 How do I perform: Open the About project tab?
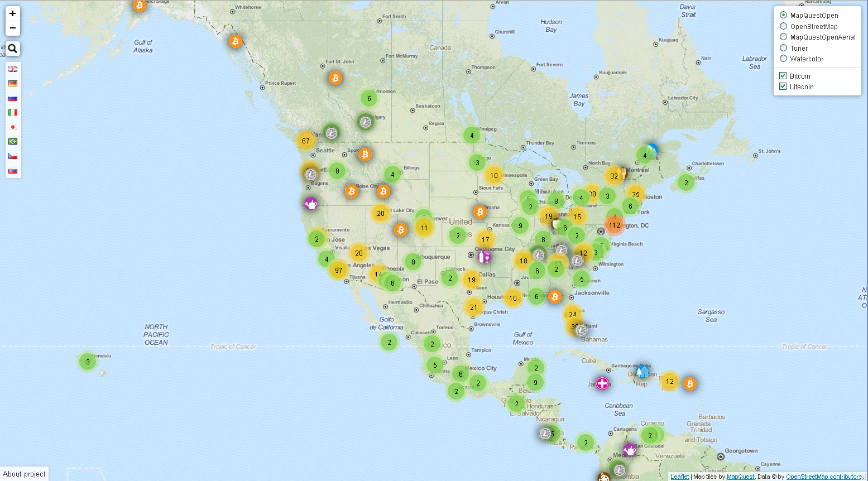(x=24, y=474)
